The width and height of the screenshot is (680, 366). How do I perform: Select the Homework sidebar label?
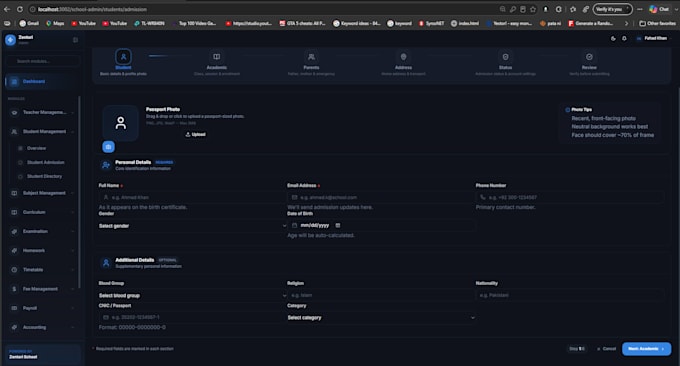click(34, 251)
